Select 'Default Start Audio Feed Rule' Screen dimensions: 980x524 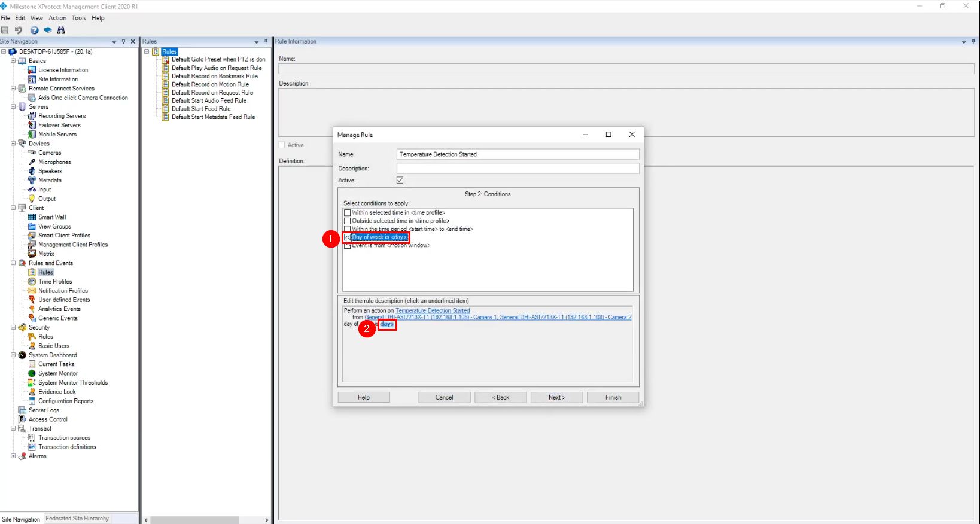[209, 100]
